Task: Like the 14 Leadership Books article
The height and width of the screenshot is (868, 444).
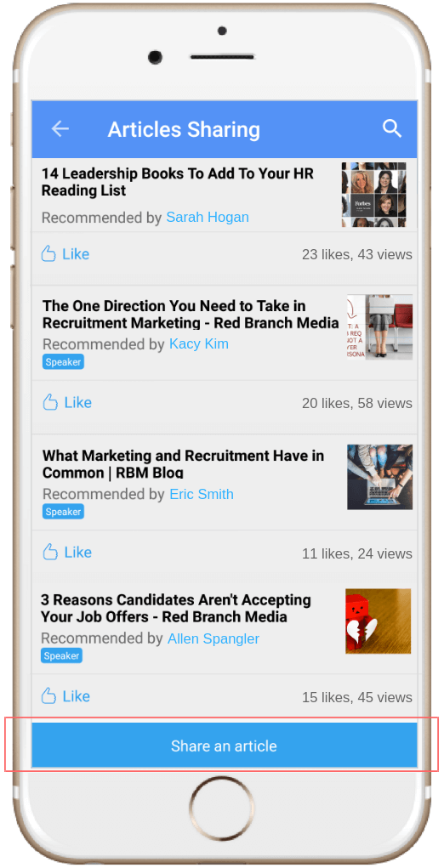Action: click(65, 254)
